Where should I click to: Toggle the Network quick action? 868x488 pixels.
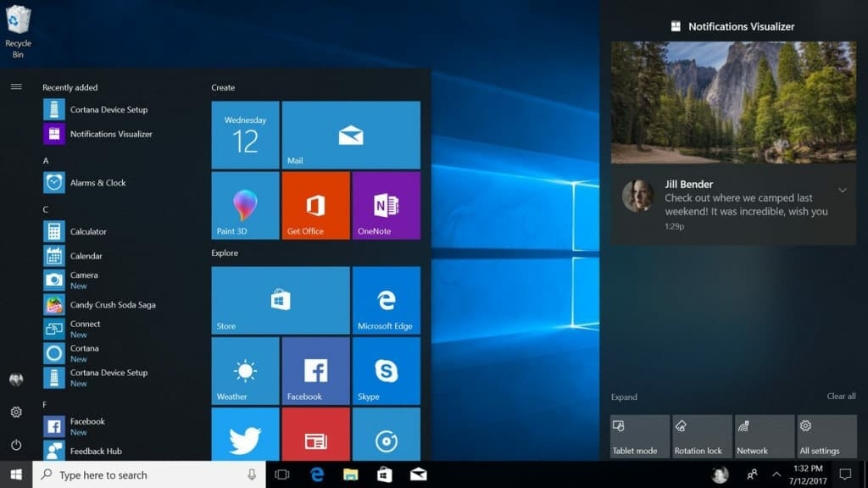click(x=763, y=434)
